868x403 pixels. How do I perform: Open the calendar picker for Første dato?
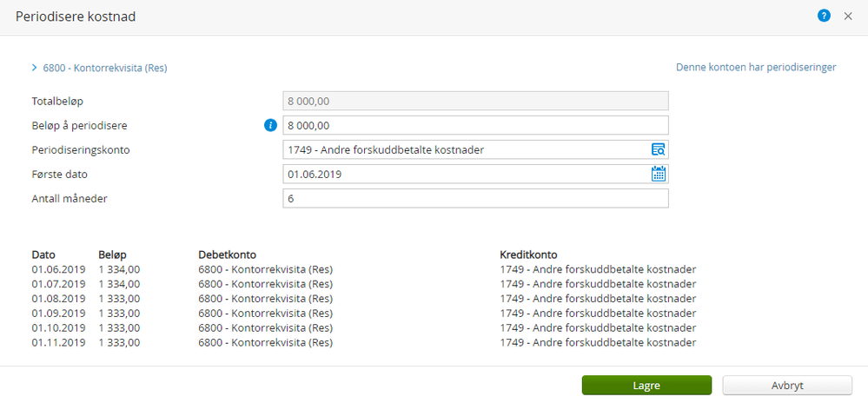tap(658, 174)
